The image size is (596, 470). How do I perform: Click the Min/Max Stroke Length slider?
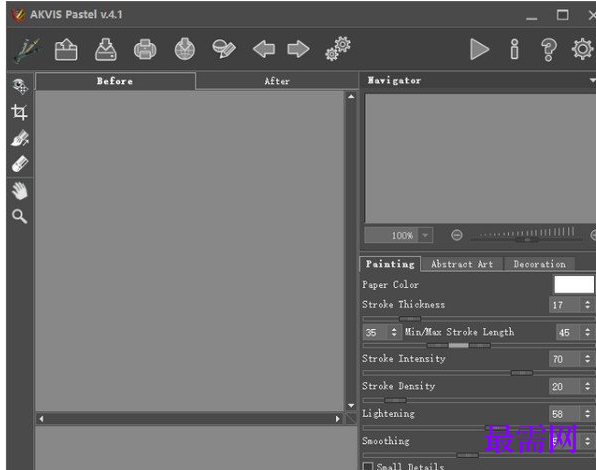[479, 345]
